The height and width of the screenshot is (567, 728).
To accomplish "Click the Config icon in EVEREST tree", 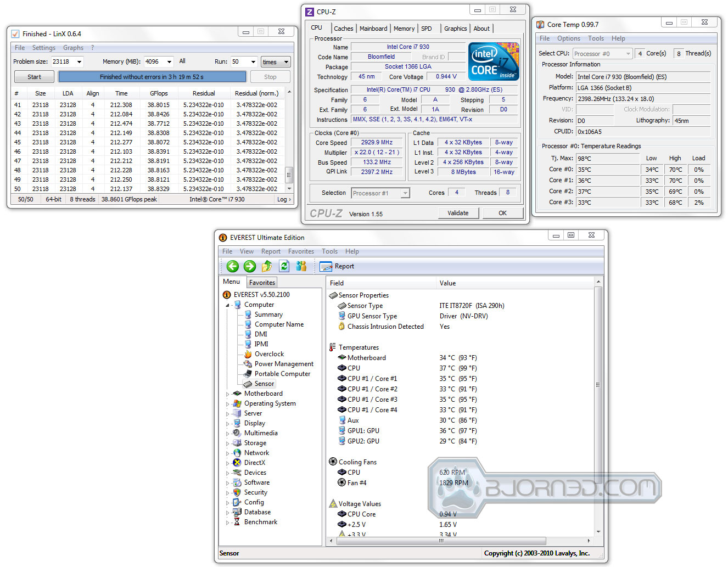I will pos(237,502).
